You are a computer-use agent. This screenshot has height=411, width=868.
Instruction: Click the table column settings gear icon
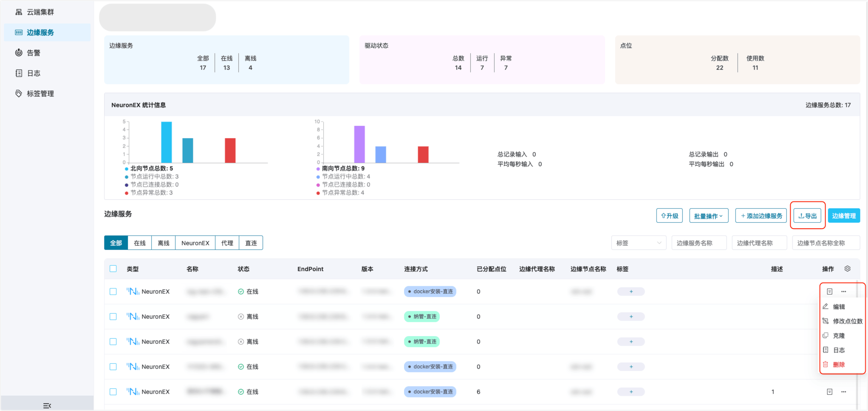pos(847,269)
